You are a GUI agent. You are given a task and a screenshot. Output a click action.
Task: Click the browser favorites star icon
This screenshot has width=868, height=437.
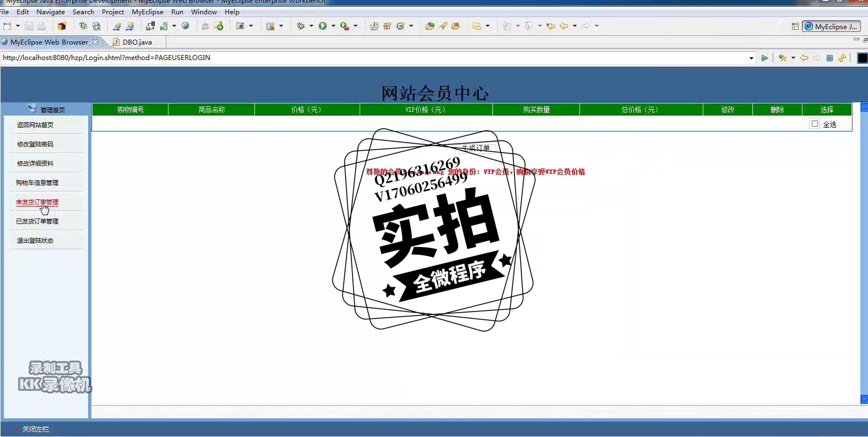pos(782,58)
